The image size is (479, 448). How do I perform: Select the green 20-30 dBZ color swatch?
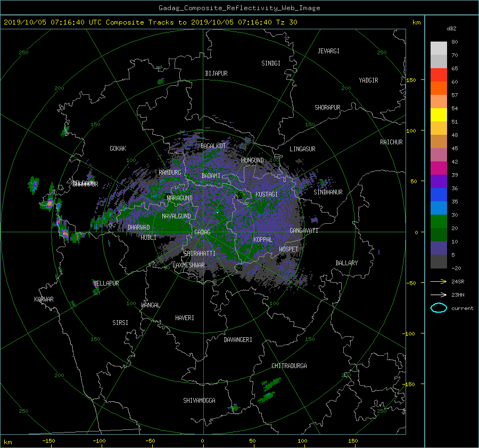pos(439,222)
